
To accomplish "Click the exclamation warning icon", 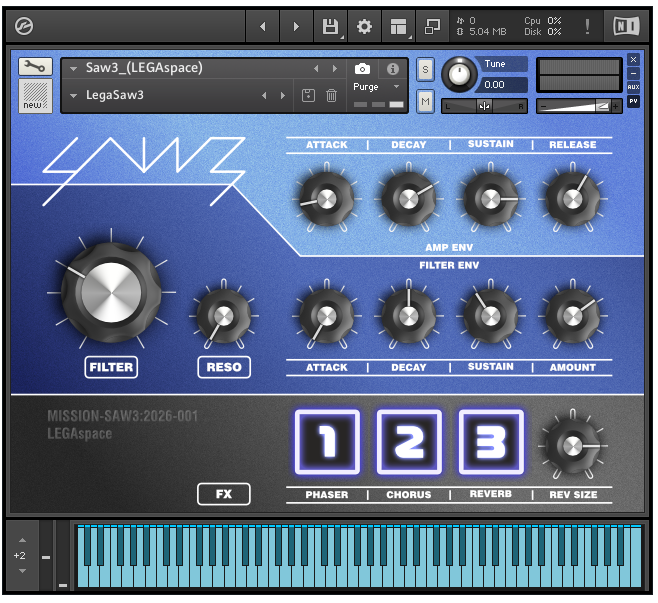I will click(x=587, y=26).
